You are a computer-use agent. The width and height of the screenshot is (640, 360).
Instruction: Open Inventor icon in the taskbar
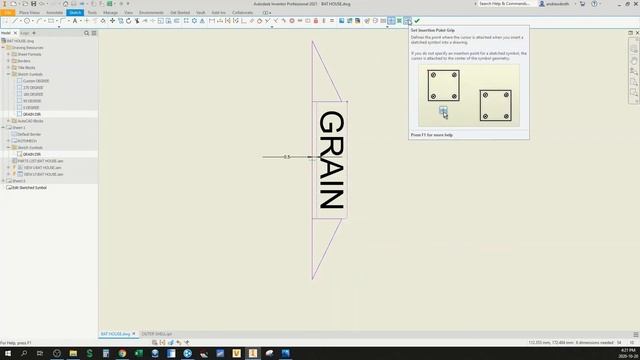tap(253, 353)
